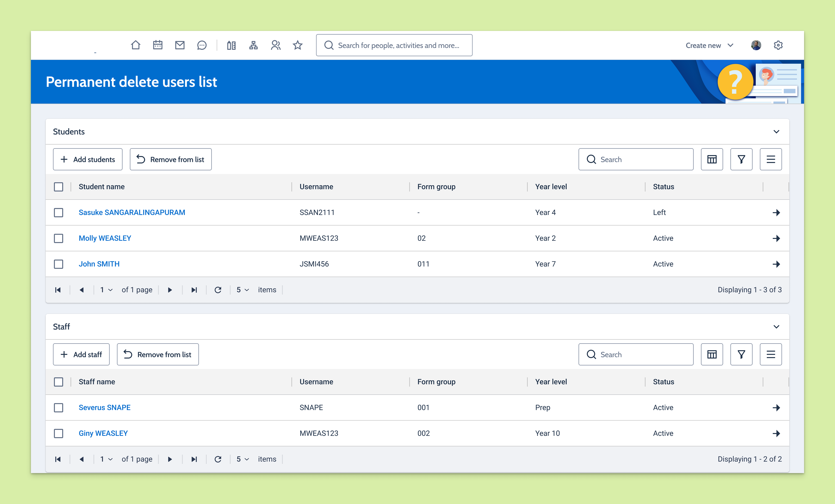The image size is (835, 504).
Task: Open the filter icon in Staff toolbar
Action: [741, 354]
